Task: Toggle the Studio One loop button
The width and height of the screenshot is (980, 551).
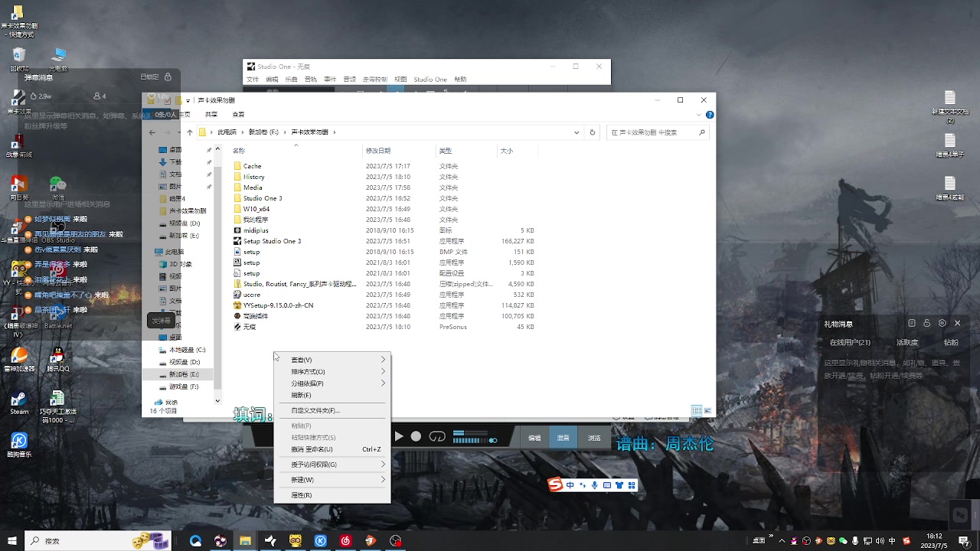Action: pyautogui.click(x=437, y=437)
